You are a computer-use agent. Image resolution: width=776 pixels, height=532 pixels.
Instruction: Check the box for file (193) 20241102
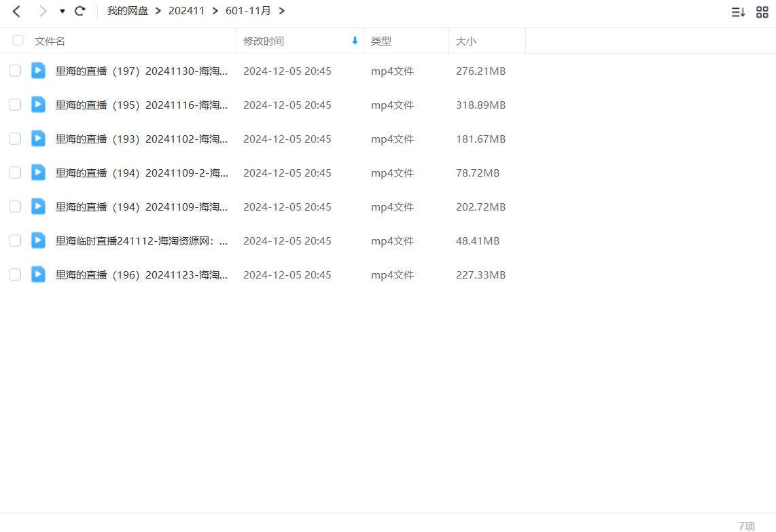[x=15, y=139]
